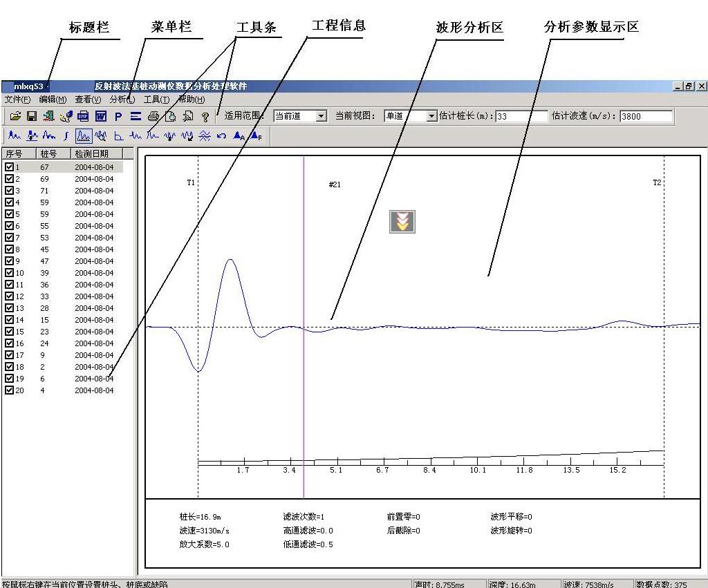Click the yellow down-arrows icon in waveform area
The image size is (708, 588).
tap(402, 222)
